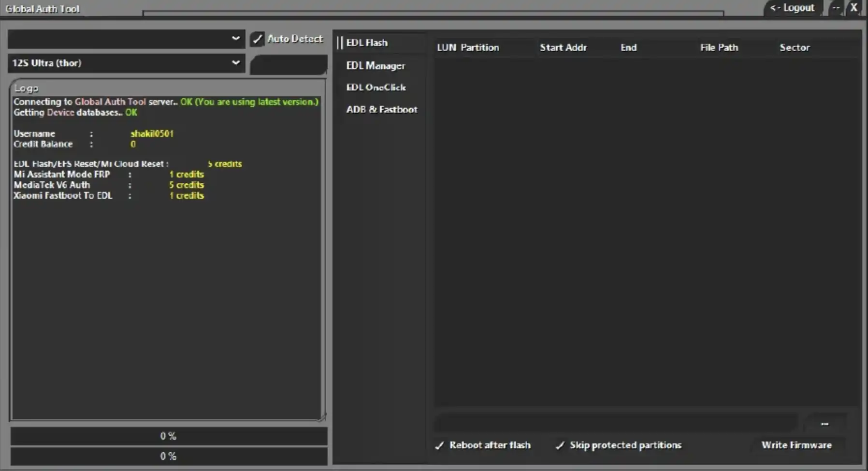Screen dimensions: 868x471
Task: Click the Write Firmware button
Action: point(796,445)
